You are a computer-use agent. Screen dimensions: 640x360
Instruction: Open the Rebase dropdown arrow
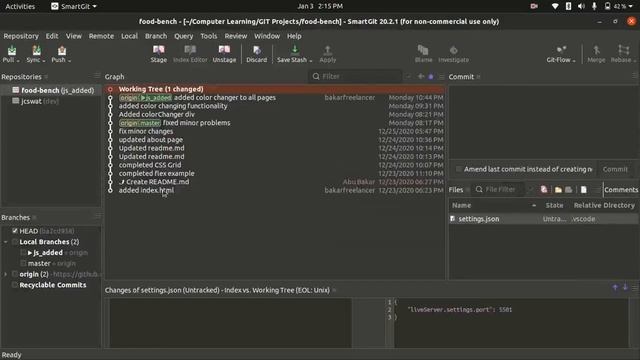(x=634, y=61)
